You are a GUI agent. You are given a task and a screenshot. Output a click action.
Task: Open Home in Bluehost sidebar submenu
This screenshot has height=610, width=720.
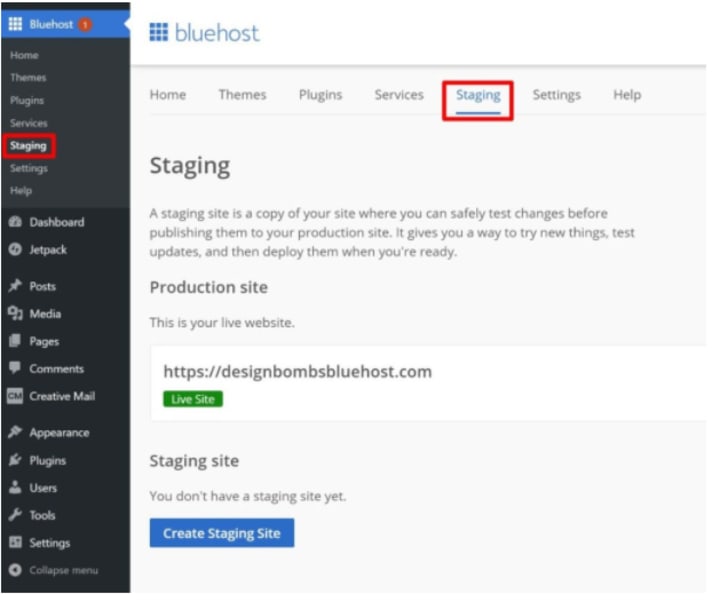click(x=24, y=55)
